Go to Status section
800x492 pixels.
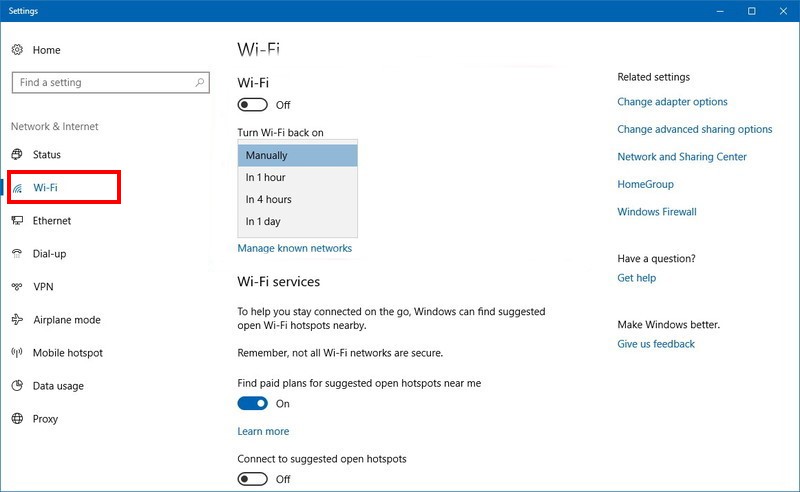pyautogui.click(x=47, y=155)
